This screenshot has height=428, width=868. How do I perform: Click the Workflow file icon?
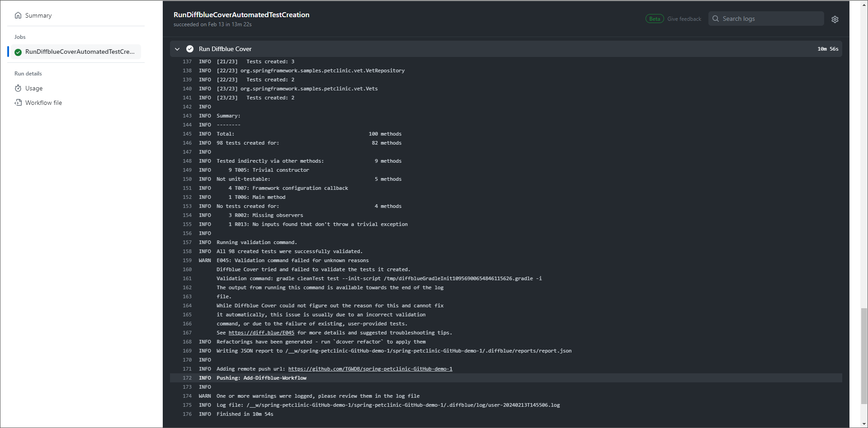point(18,103)
